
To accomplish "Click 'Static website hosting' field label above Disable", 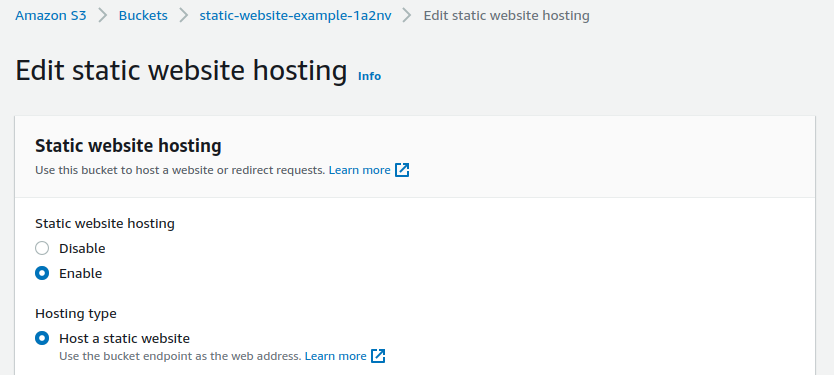I will pos(105,224).
